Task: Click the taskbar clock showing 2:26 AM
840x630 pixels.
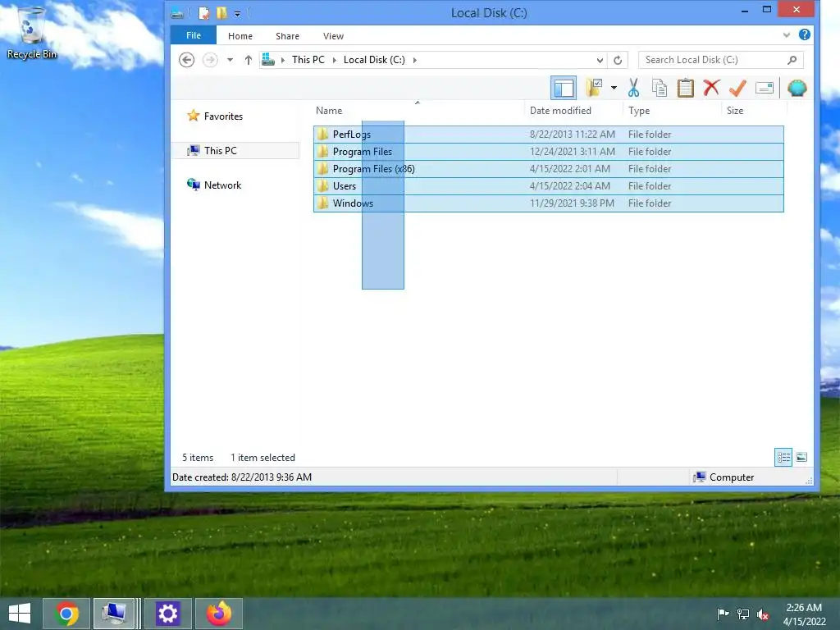Action: [x=804, y=614]
